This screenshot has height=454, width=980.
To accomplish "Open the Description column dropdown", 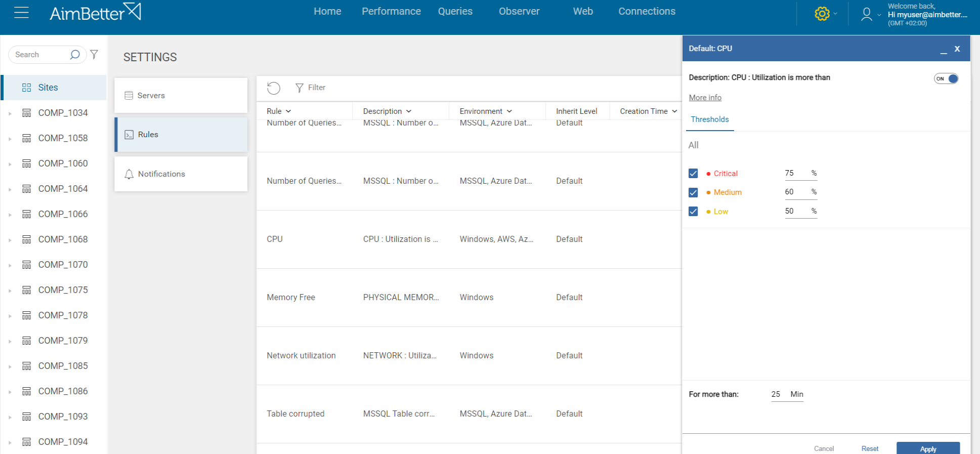I will [409, 111].
